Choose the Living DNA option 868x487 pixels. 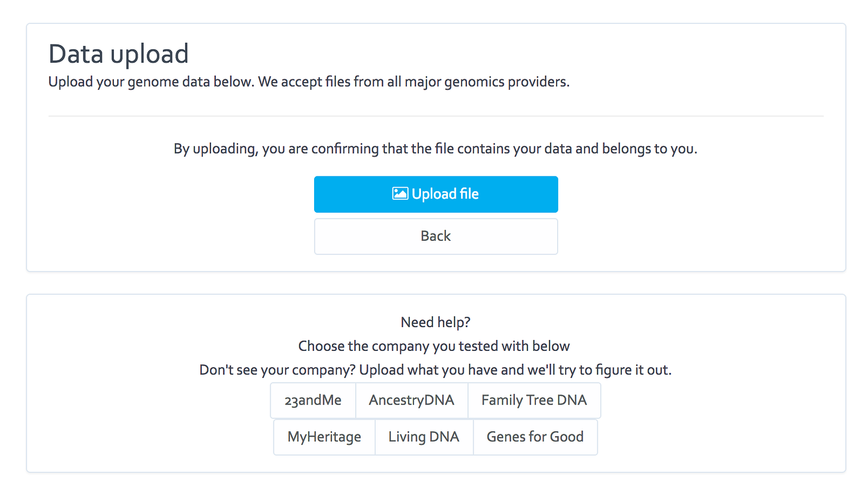click(x=424, y=437)
